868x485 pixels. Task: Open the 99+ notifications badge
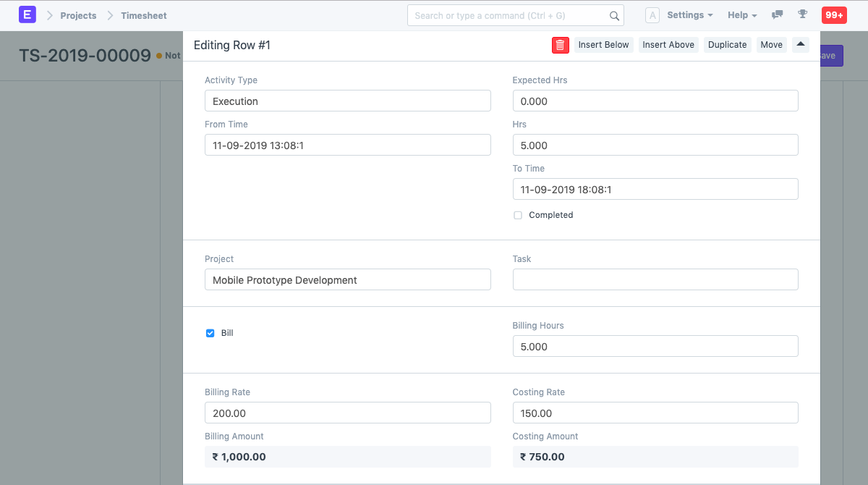point(833,14)
